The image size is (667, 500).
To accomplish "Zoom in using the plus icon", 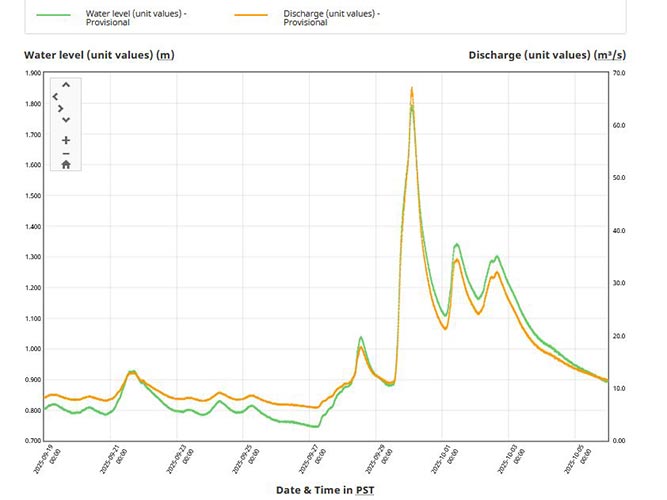I will (x=66, y=141).
